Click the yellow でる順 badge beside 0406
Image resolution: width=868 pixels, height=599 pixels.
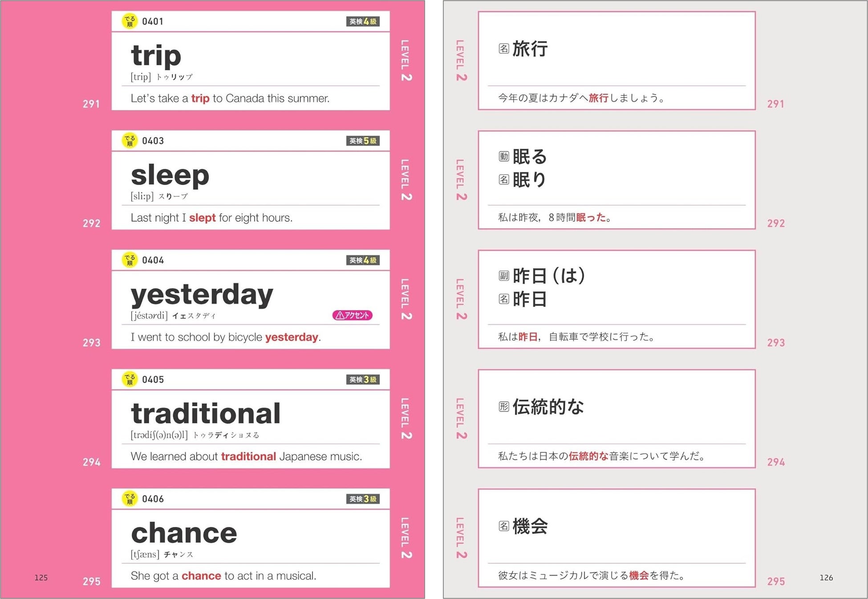coord(130,499)
